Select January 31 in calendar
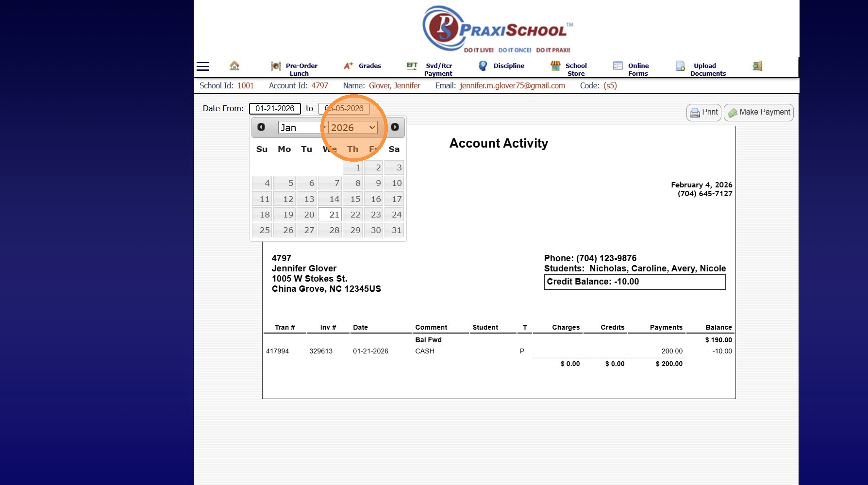The image size is (868, 485). (x=394, y=230)
